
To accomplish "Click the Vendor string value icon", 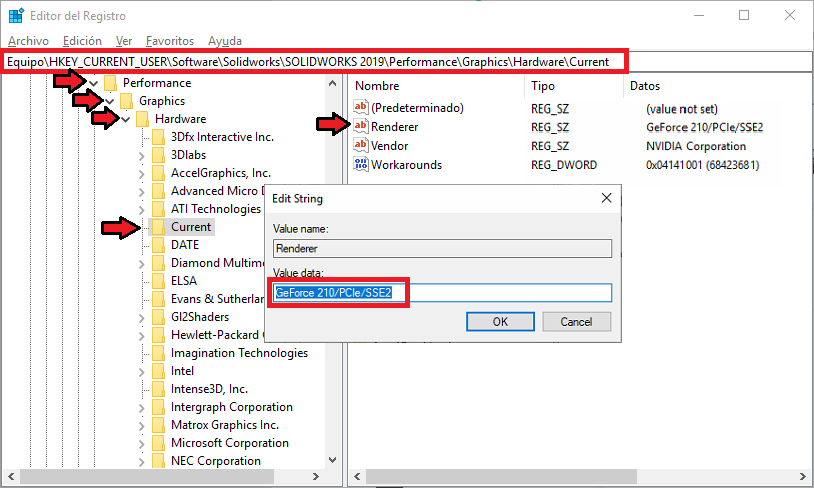I will click(x=361, y=145).
